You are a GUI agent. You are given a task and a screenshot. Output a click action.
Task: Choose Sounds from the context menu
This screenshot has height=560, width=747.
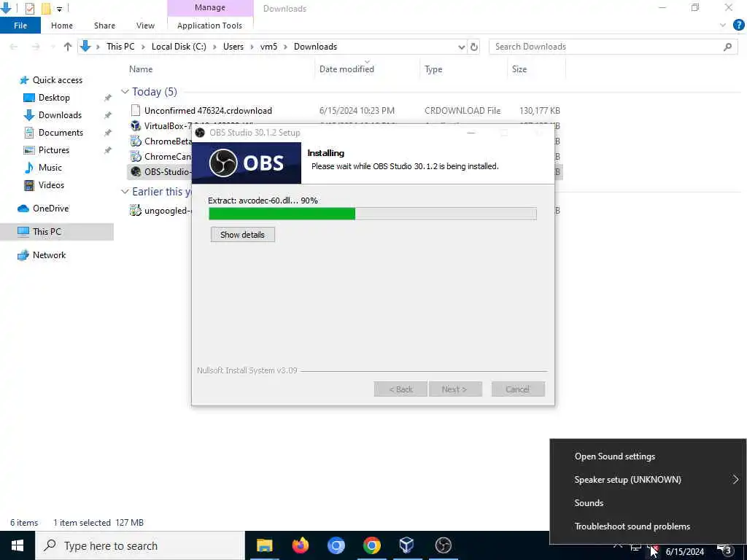tap(589, 503)
